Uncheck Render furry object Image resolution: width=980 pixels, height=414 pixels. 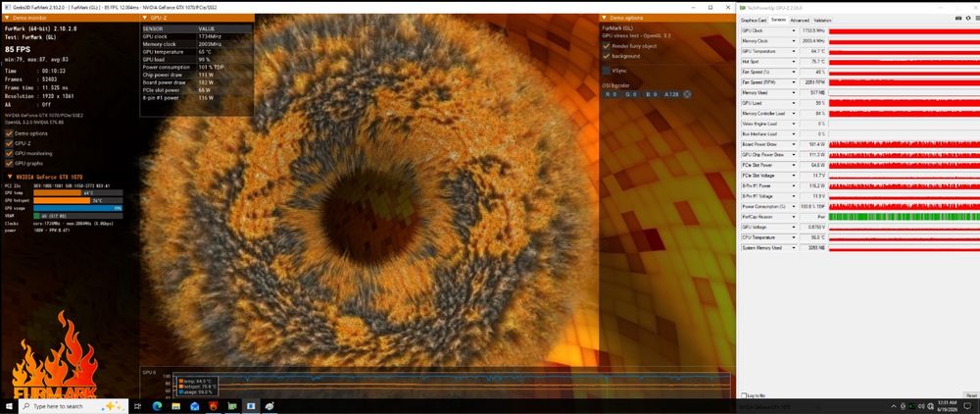point(607,46)
